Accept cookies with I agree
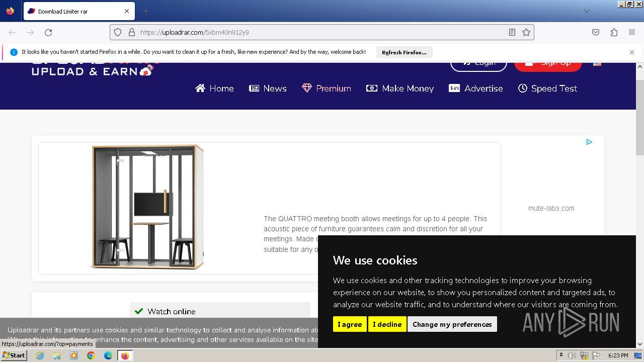644x362 pixels. point(350,324)
